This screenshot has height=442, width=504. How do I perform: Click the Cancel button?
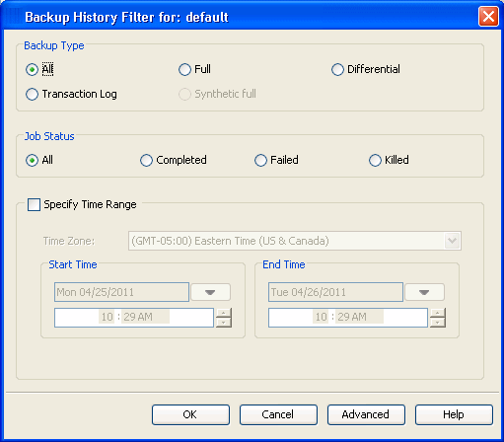[x=278, y=414]
